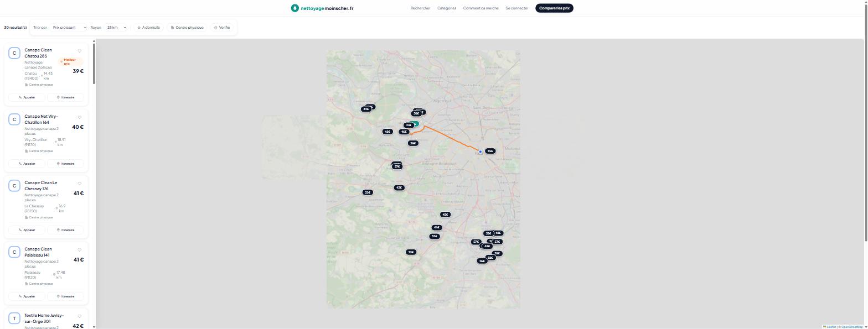
Task: Toggle the A domicile filter
Action: (x=149, y=28)
